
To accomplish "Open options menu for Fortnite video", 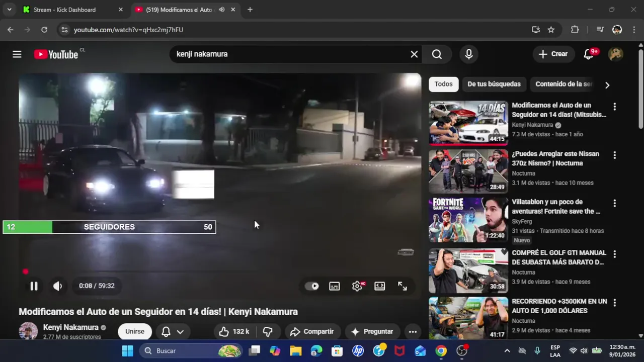I will (614, 203).
